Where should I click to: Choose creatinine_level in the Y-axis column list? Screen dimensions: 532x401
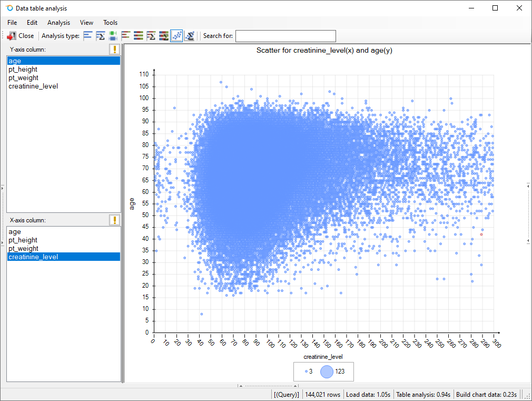coord(33,86)
